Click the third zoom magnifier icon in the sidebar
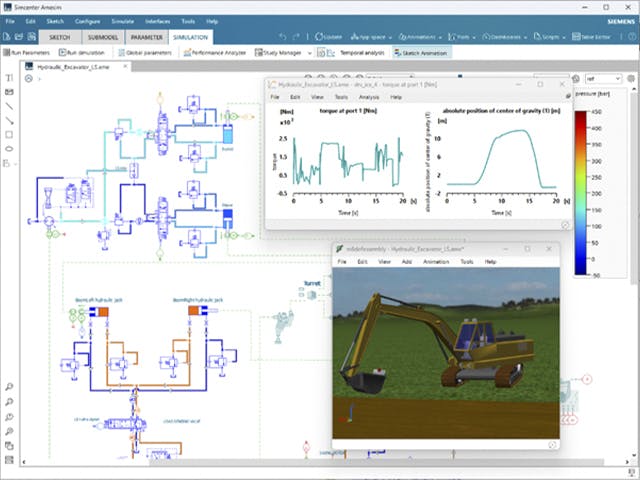 click(x=9, y=417)
